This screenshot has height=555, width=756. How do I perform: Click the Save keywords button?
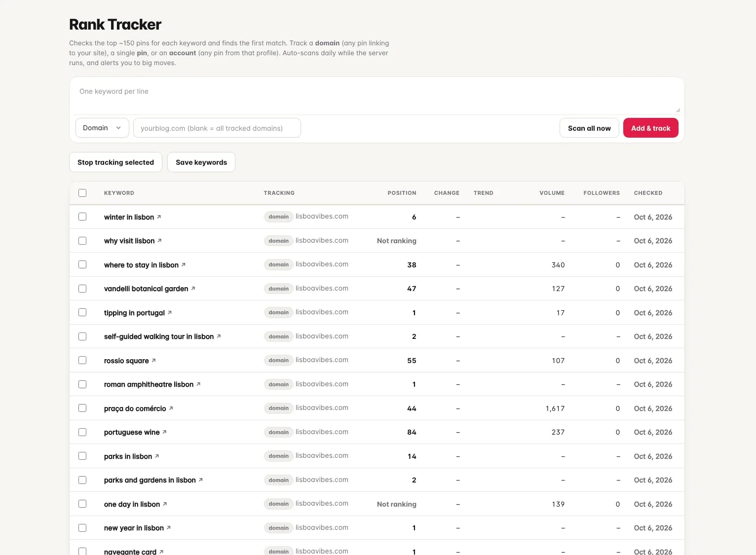tap(201, 162)
